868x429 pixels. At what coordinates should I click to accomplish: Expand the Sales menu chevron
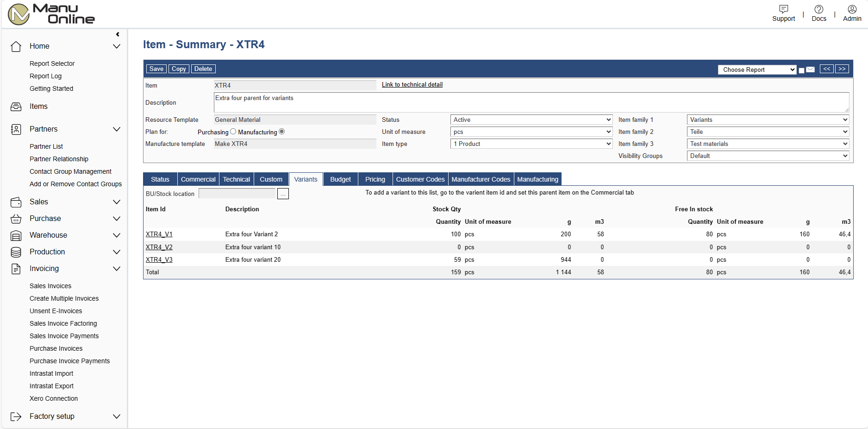(117, 202)
